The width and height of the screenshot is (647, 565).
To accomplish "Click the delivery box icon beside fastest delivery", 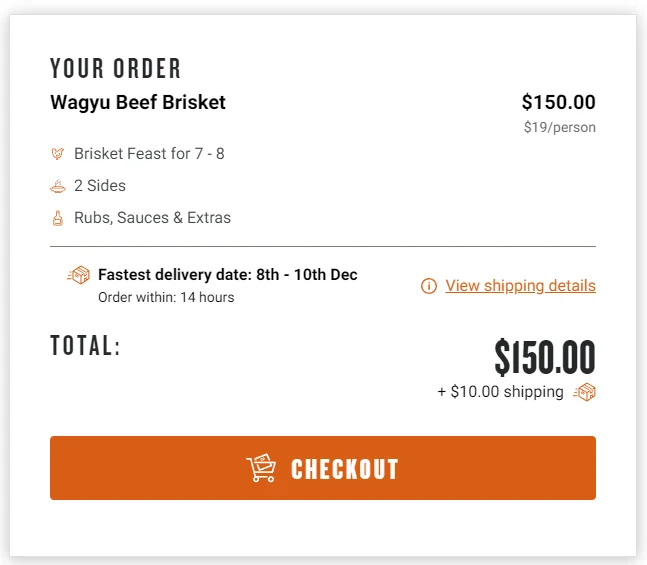I will point(78,275).
